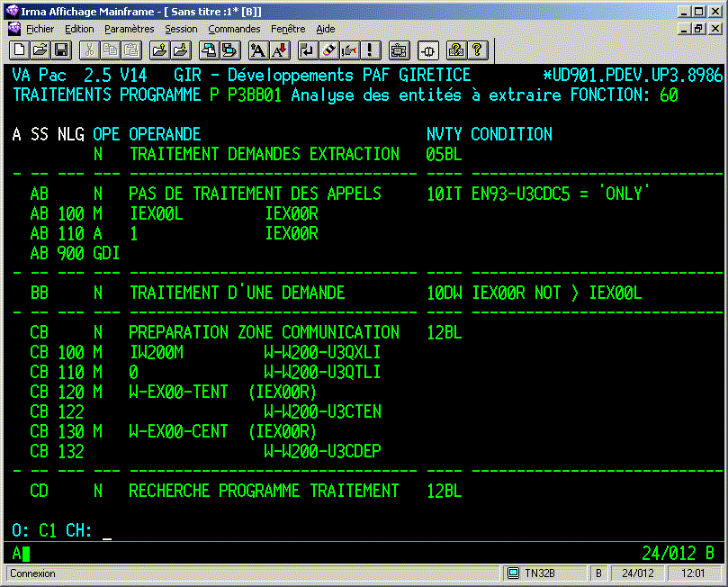Open the Fichier menu
The height and width of the screenshot is (587, 728).
[x=40, y=29]
